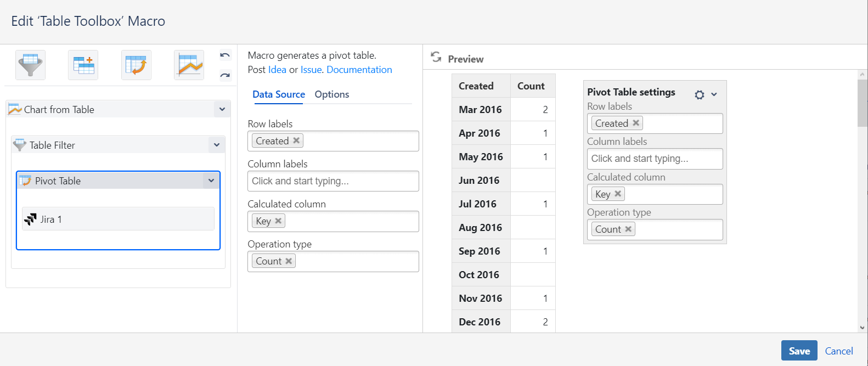Remove the Count tag from Operation type

289,261
